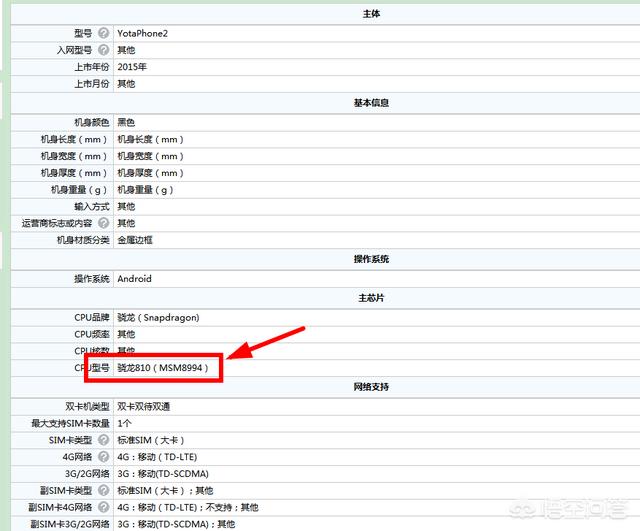Open help for 运营商标志或内容
This screenshot has width=640, height=531.
[x=104, y=223]
